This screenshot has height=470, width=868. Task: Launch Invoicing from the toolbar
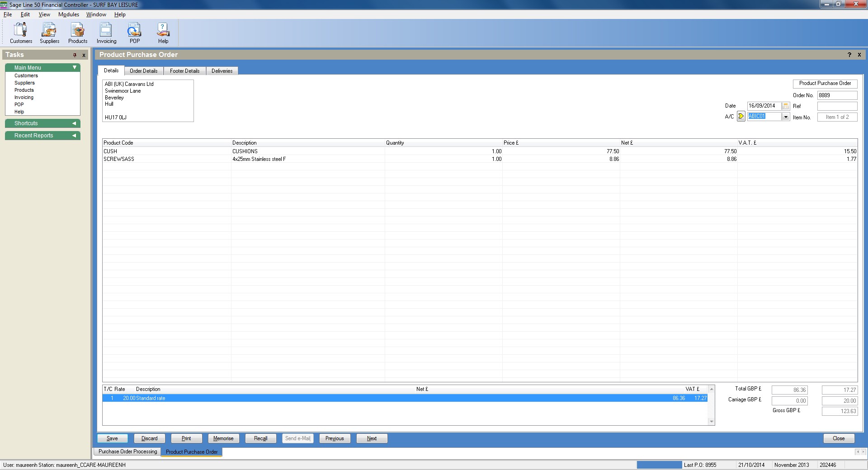coord(106,33)
